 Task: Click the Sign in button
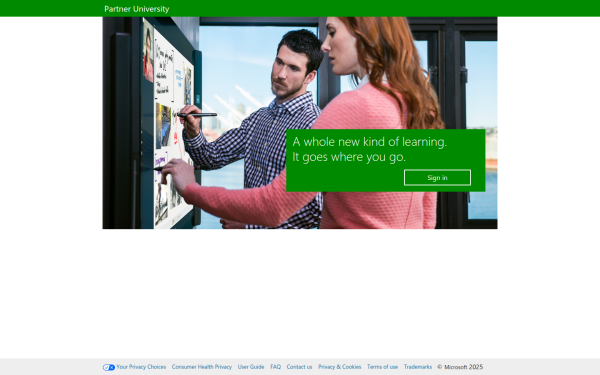pyautogui.click(x=437, y=178)
